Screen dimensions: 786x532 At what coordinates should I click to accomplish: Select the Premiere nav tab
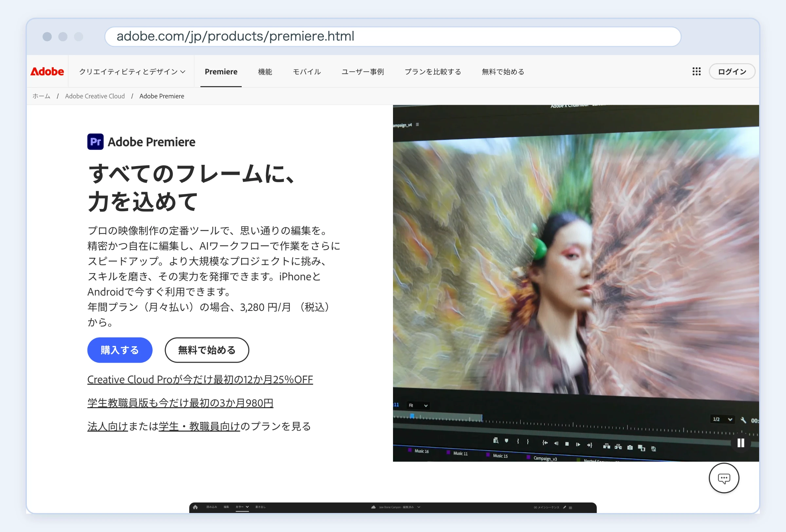tap(221, 72)
